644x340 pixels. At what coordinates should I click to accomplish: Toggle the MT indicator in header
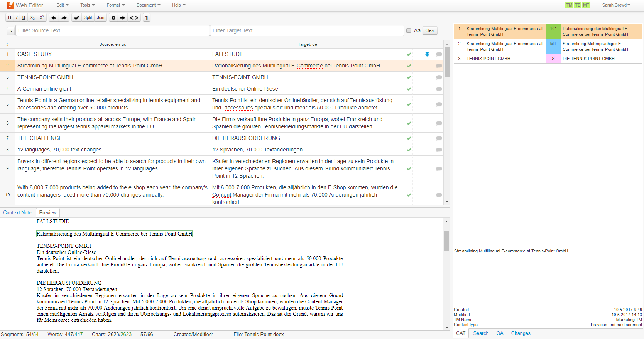[586, 5]
